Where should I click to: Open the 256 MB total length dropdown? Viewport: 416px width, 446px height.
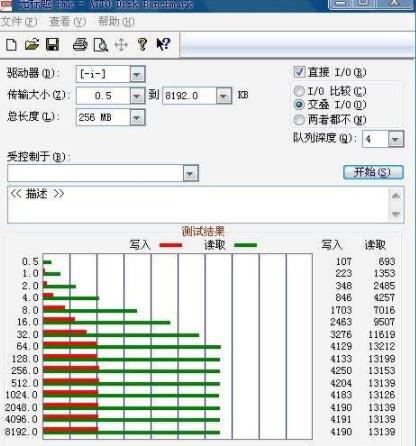click(137, 117)
